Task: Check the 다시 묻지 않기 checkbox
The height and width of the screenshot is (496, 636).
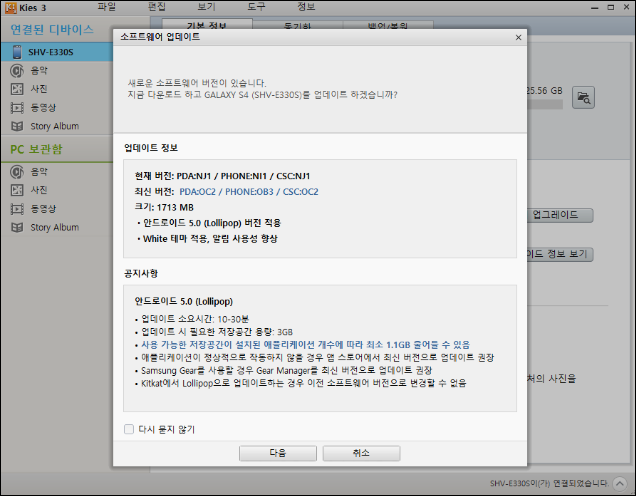Action: 129,429
